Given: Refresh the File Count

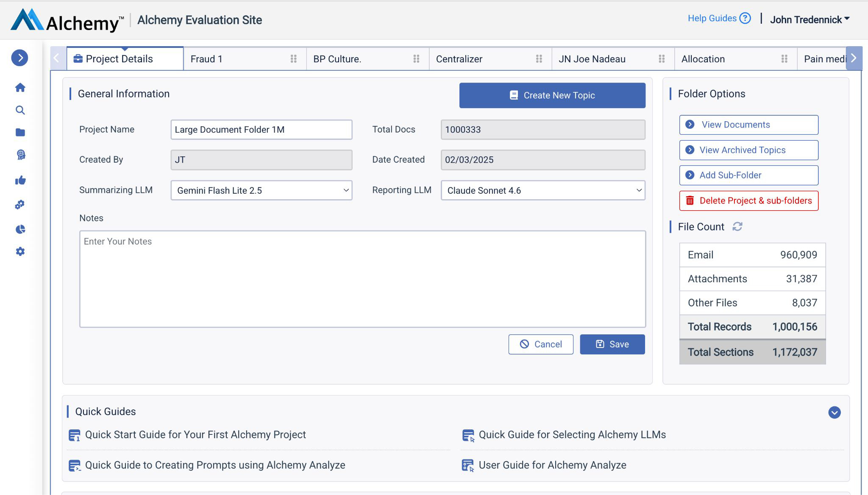Looking at the screenshot, I should tap(737, 227).
